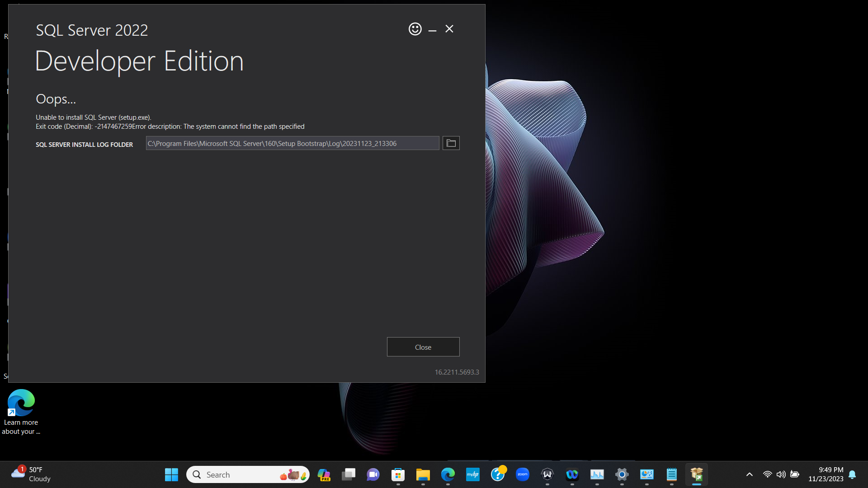This screenshot has width=868, height=488.
Task: Click the Close button in installer
Action: (x=423, y=347)
